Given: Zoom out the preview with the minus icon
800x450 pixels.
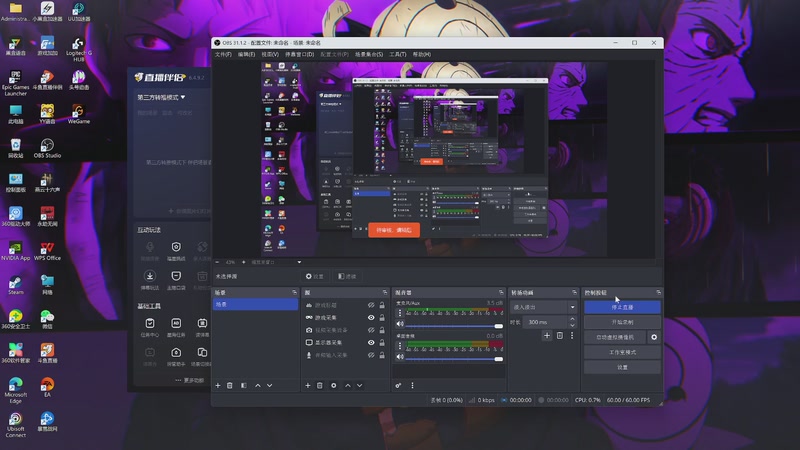Looking at the screenshot, I should (217, 262).
